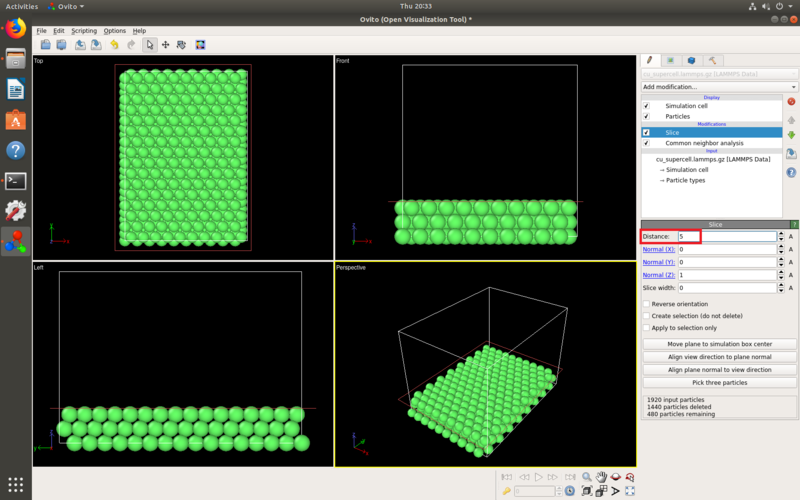Delete modifier using red cross icon
Image resolution: width=800 pixels, height=500 pixels.
pyautogui.click(x=791, y=102)
